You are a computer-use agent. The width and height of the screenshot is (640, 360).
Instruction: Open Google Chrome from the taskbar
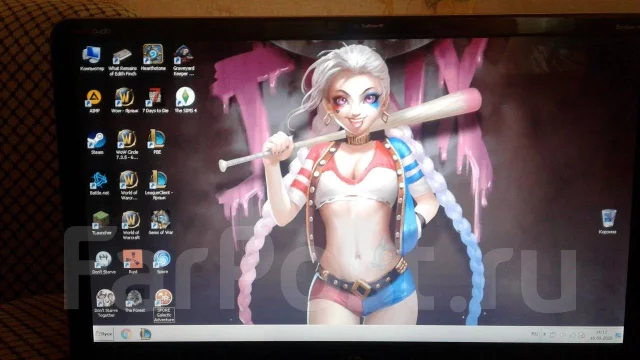127,334
